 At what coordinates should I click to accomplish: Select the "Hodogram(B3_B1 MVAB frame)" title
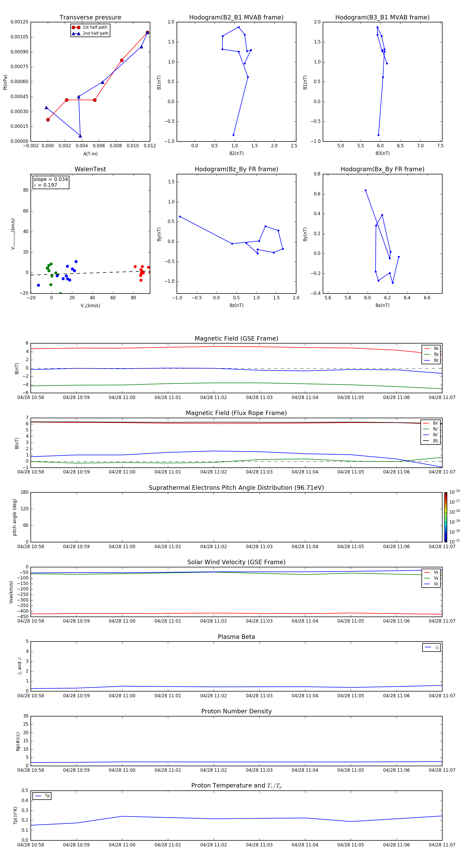tap(382, 18)
